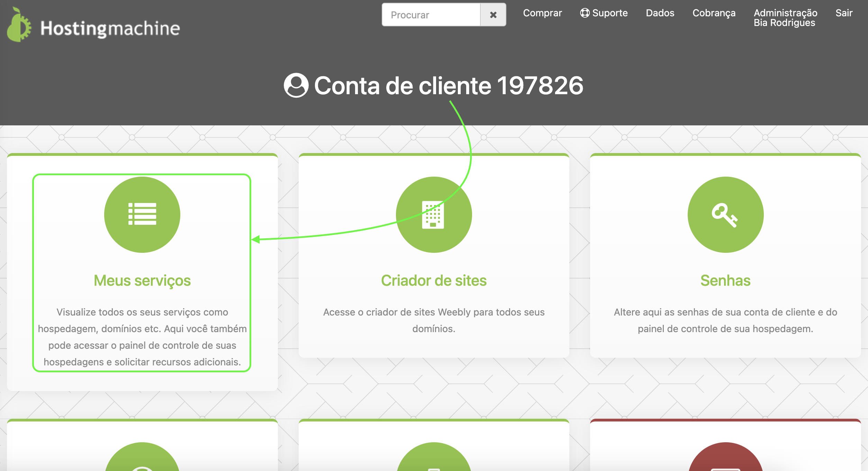This screenshot has height=471, width=868.
Task: Open the Criador de sites title link
Action: click(x=434, y=281)
